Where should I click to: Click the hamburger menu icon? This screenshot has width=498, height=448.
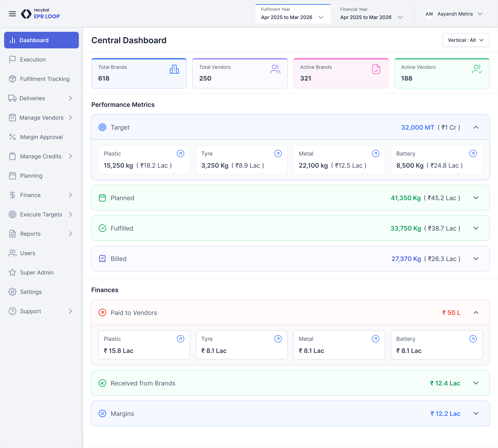coord(12,14)
